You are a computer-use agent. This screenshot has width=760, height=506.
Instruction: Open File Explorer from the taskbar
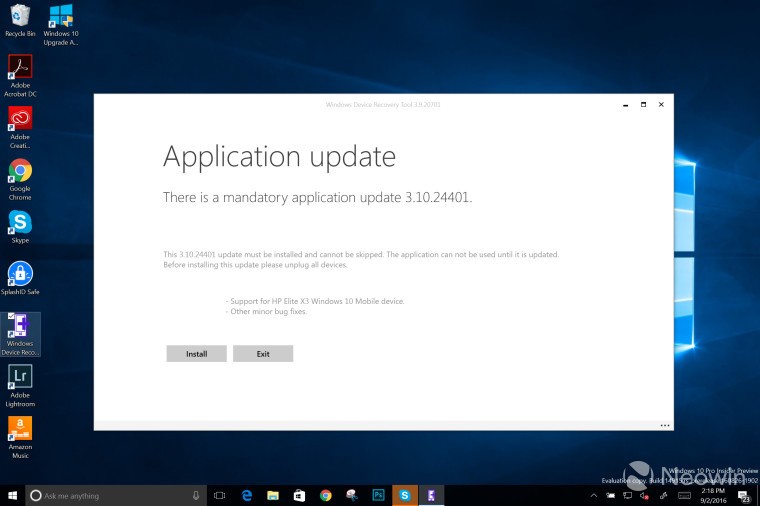tap(273, 495)
